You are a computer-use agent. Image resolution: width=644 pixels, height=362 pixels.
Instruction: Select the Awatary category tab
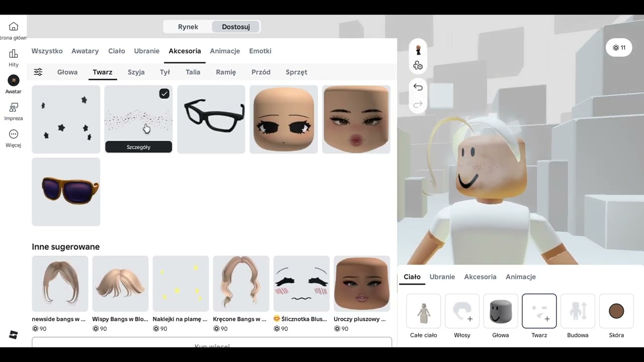pyautogui.click(x=85, y=51)
